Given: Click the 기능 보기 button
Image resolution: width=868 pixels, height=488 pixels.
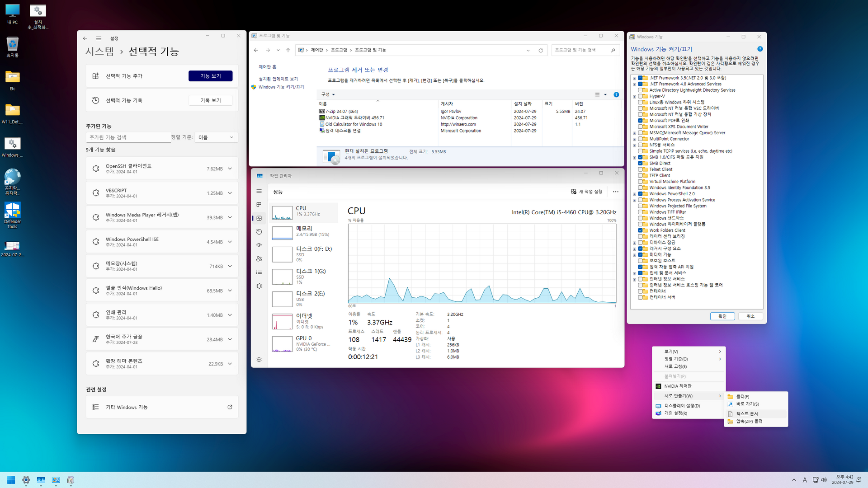Looking at the screenshot, I should [x=210, y=76].
